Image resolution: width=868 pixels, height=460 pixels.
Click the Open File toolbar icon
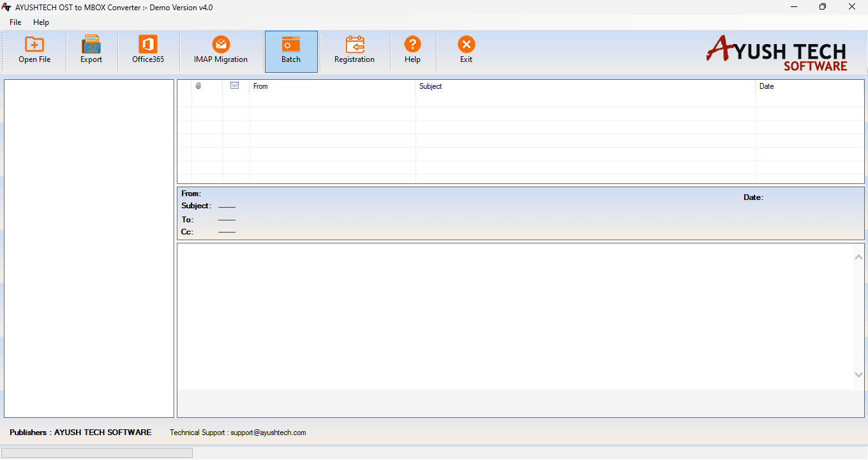(x=34, y=50)
